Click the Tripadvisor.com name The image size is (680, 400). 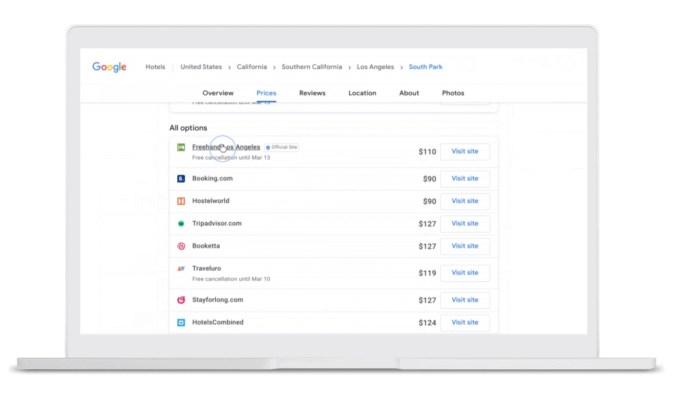pyautogui.click(x=217, y=224)
